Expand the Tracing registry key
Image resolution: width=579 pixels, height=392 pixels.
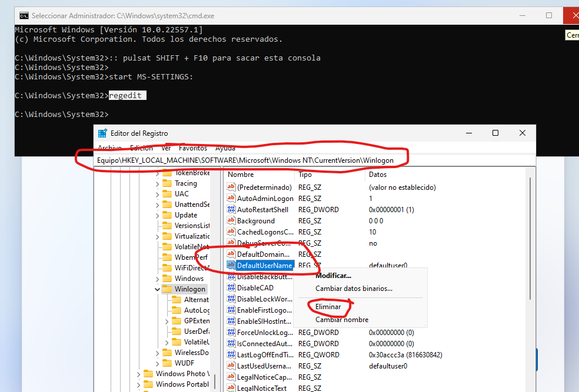(157, 183)
